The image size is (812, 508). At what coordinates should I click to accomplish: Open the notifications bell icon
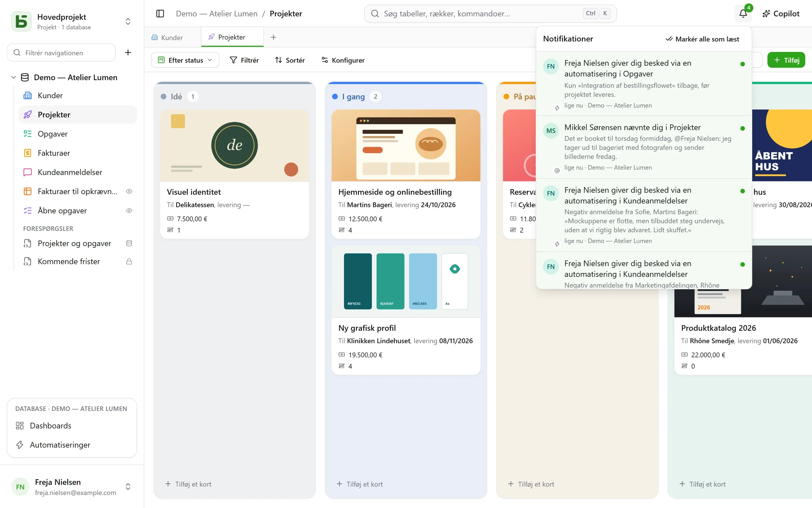click(743, 14)
